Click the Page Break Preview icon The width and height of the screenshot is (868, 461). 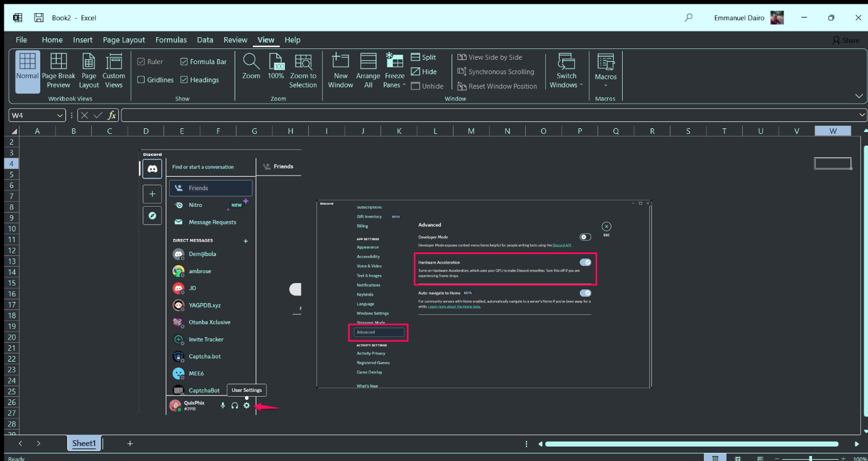pyautogui.click(x=58, y=62)
